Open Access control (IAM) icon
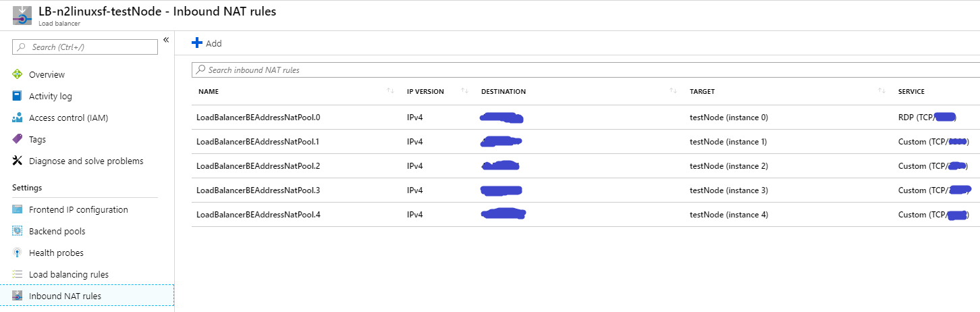The height and width of the screenshot is (312, 980). click(18, 118)
